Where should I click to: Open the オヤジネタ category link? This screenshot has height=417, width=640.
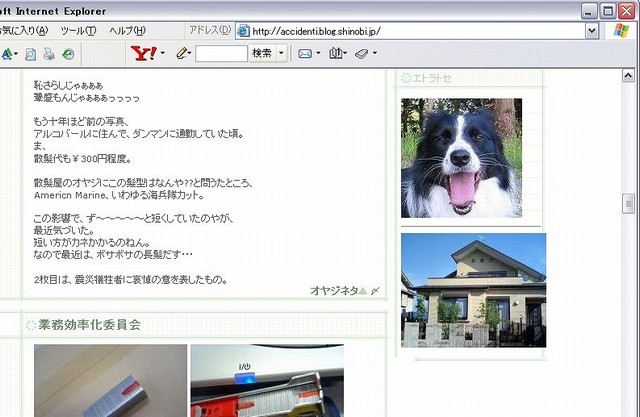[334, 291]
